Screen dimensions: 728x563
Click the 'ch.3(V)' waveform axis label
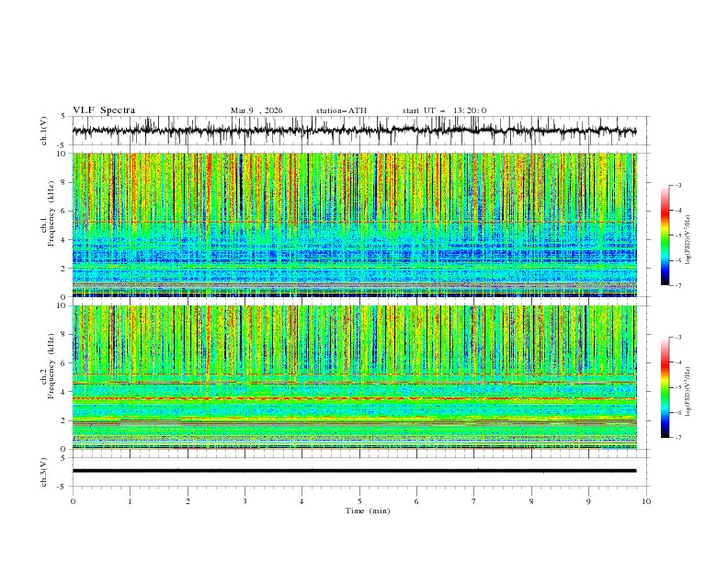click(44, 472)
